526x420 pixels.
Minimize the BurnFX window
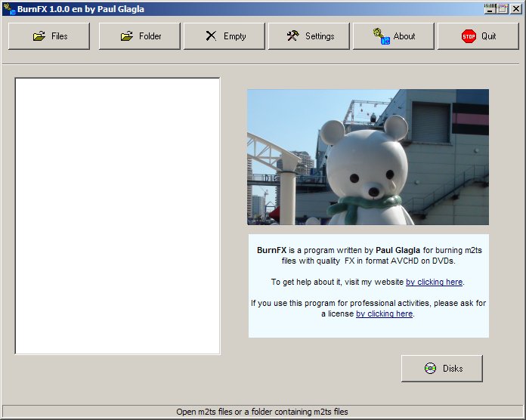[x=490, y=9]
